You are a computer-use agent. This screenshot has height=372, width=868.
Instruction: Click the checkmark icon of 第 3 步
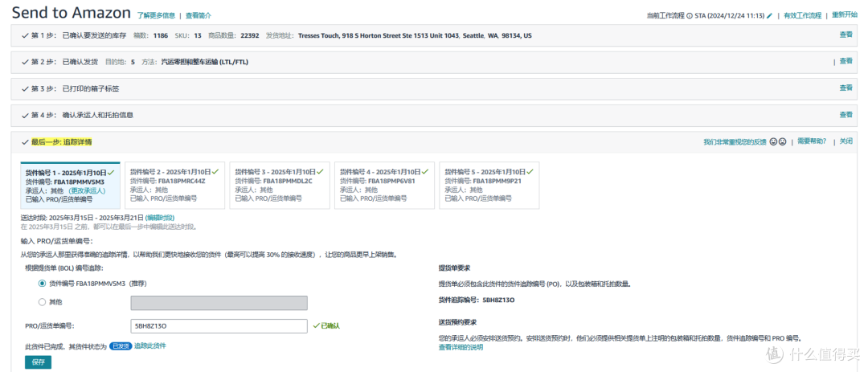click(25, 88)
